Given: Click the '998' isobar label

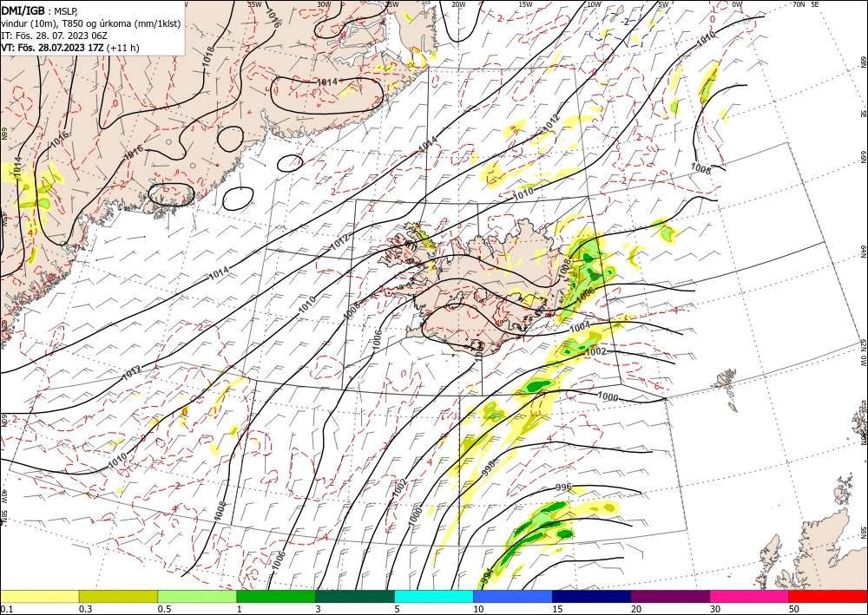Looking at the screenshot, I should tap(489, 468).
